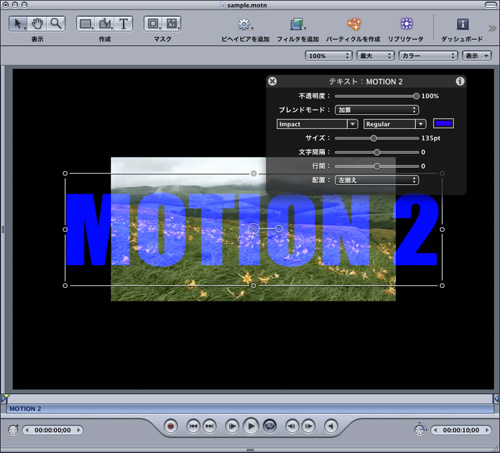
Task: Toggle the dashboard panel icon
Action: 462,24
